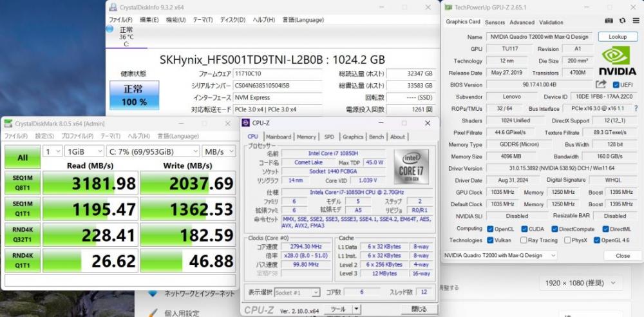The width and height of the screenshot is (644, 317).
Task: Open ネットワークとインターネット in Settings
Action: tap(200, 294)
